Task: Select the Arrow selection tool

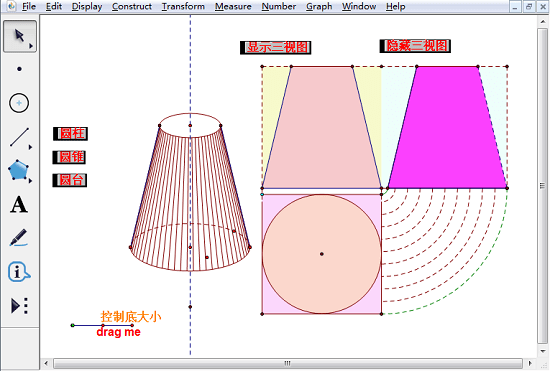Action: coord(20,36)
